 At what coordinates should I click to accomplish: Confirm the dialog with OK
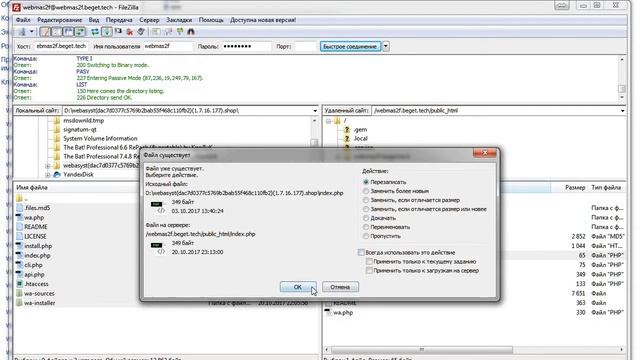pyautogui.click(x=298, y=287)
